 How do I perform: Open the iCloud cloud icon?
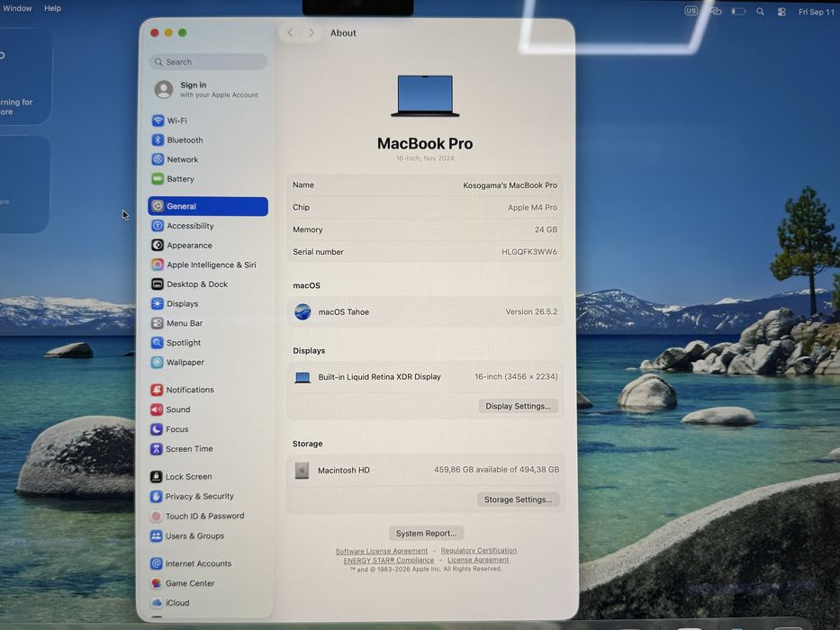tap(156, 603)
